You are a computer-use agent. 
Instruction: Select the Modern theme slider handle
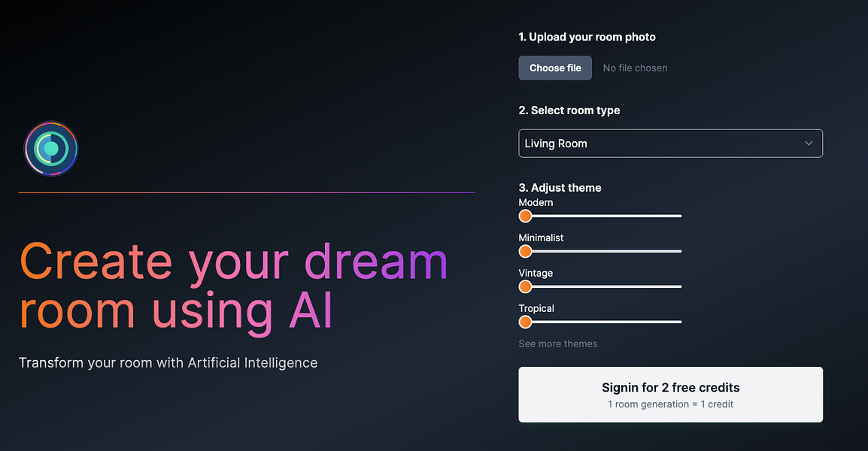pyautogui.click(x=524, y=216)
